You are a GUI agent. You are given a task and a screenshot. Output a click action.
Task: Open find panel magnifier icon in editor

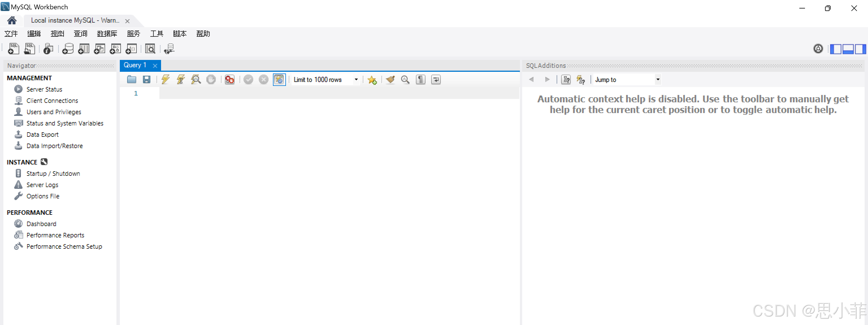click(x=405, y=80)
